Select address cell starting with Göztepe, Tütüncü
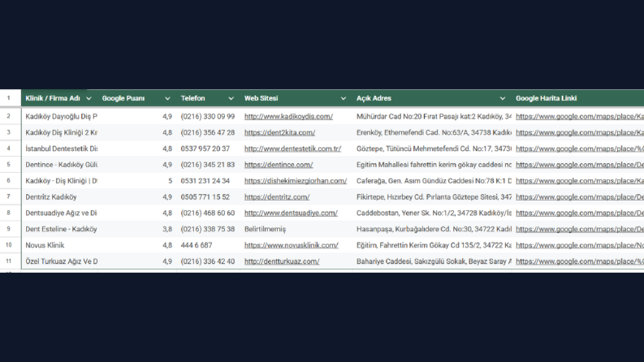Screen dimensions: 644x362 (432, 149)
